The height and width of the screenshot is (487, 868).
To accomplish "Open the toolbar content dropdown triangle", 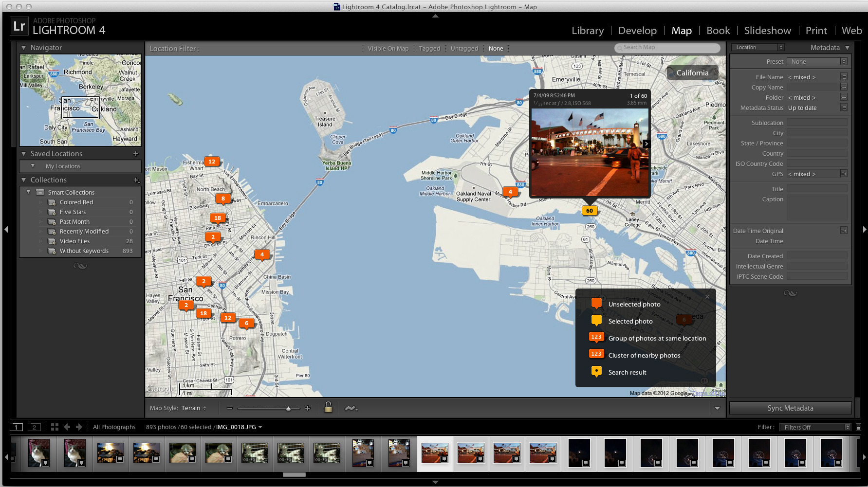I will (717, 408).
